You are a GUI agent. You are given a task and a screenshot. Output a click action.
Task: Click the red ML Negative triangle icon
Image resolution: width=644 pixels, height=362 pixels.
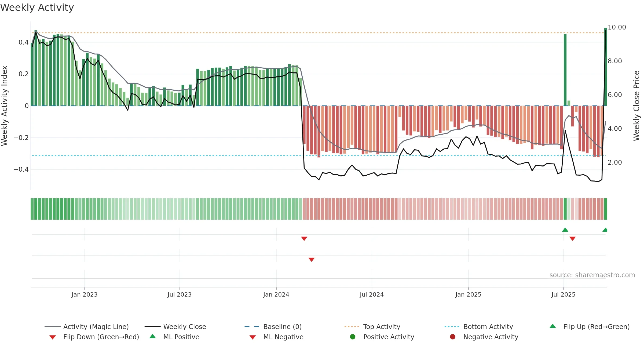[253, 337]
